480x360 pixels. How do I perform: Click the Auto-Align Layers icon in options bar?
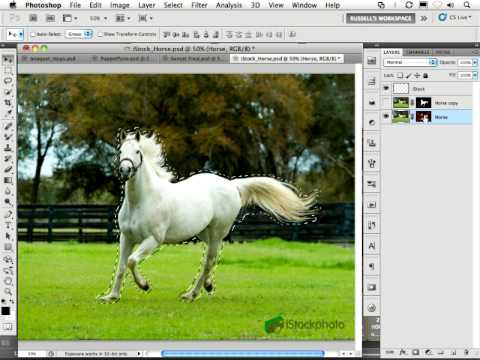292,34
